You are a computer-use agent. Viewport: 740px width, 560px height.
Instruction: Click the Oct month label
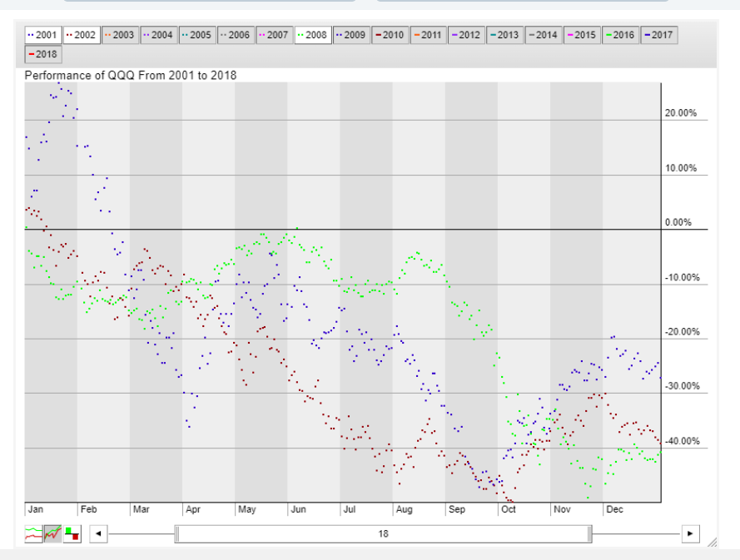point(509,509)
